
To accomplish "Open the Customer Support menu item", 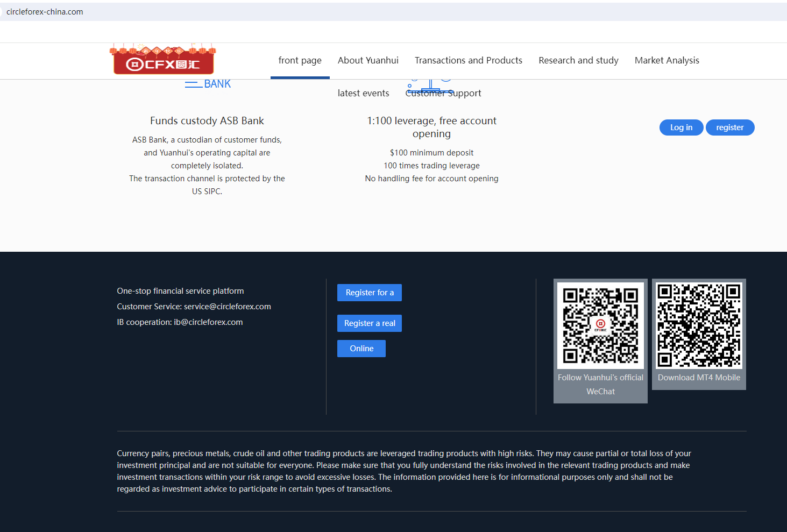I will pos(443,93).
